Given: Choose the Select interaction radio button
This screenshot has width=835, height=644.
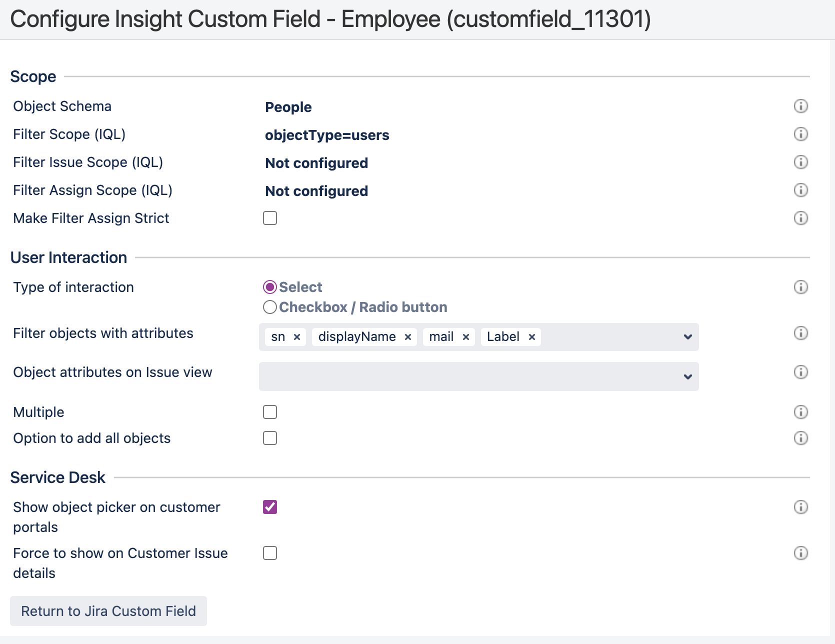Looking at the screenshot, I should point(270,287).
